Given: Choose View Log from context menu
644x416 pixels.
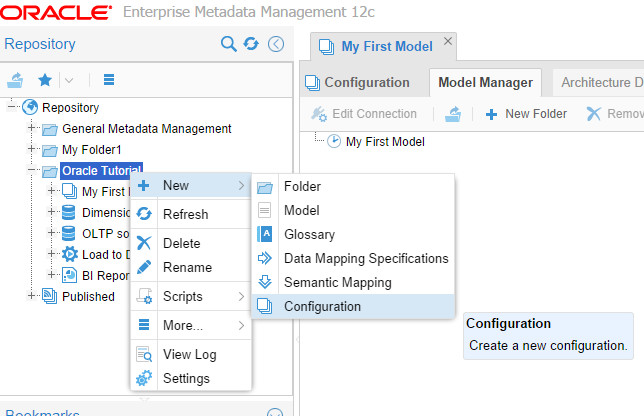Looking at the screenshot, I should click(x=191, y=354).
